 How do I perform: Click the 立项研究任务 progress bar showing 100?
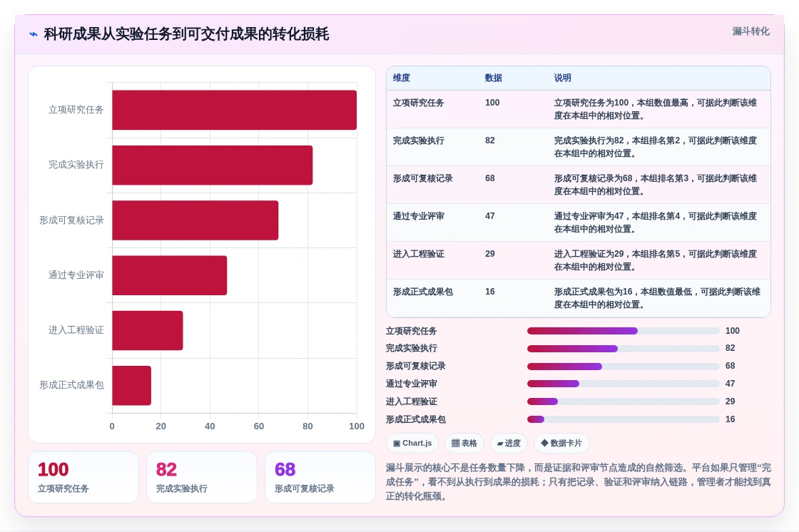pyautogui.click(x=624, y=331)
